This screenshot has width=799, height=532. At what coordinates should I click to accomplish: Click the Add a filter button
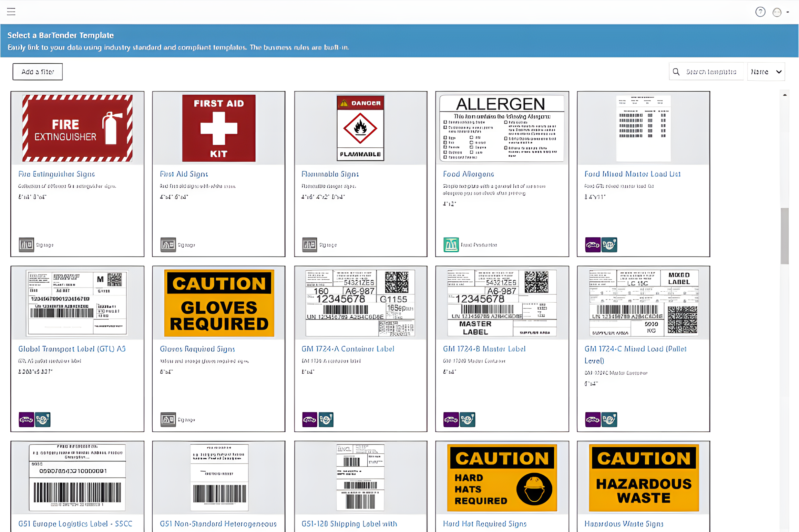[x=38, y=72]
